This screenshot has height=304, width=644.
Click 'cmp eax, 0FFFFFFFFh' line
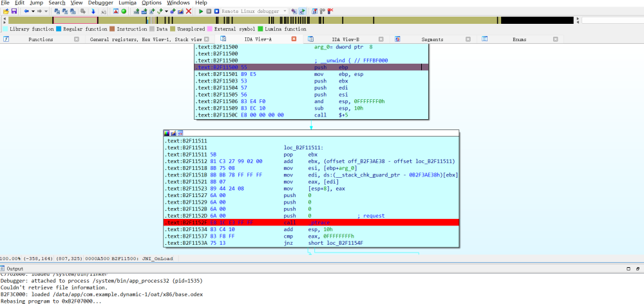pos(311,236)
